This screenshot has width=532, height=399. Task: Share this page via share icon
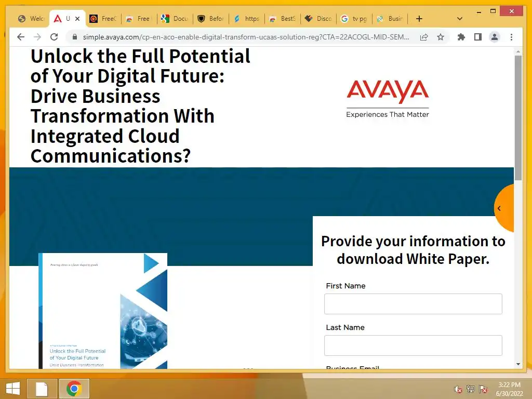click(x=424, y=37)
